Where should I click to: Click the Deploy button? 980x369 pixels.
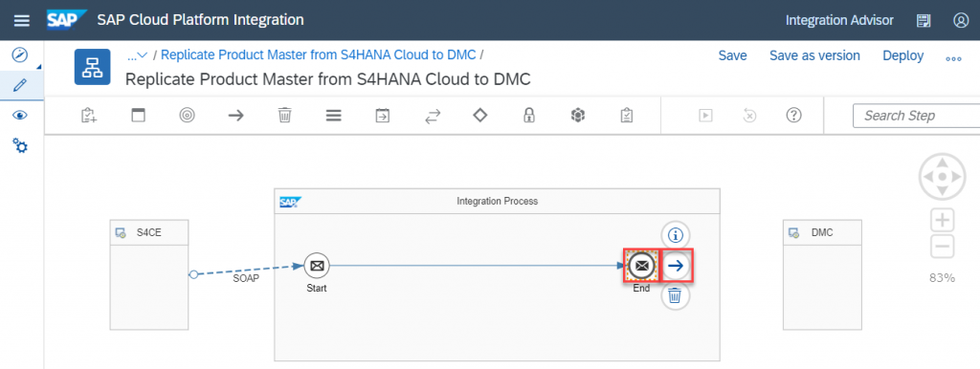pyautogui.click(x=903, y=55)
